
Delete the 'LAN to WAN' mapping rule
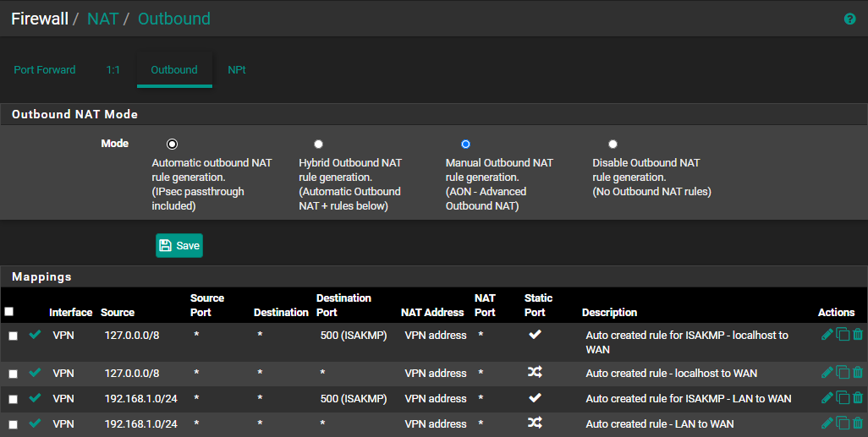pyautogui.click(x=858, y=423)
